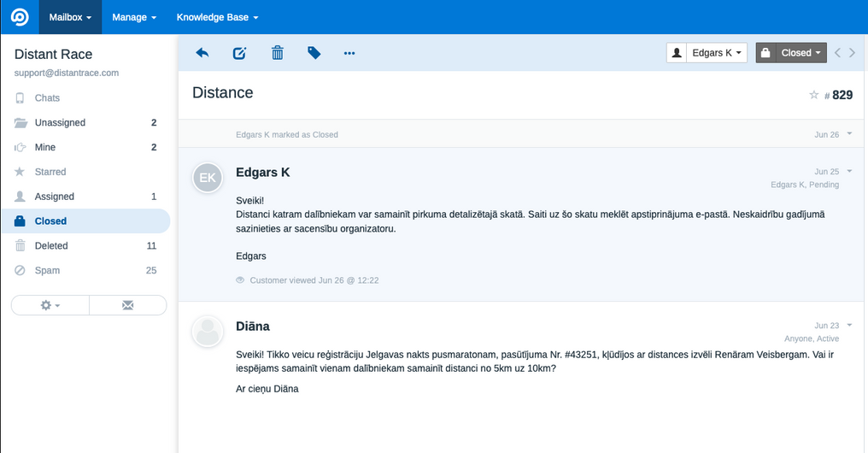
Task: Open the Unassigned folder
Action: [x=85, y=122]
